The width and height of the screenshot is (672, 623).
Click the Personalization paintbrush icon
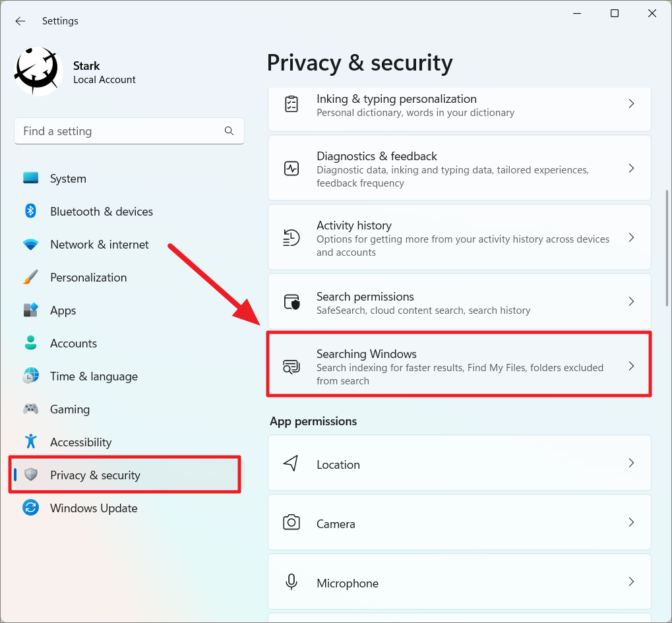tap(30, 278)
